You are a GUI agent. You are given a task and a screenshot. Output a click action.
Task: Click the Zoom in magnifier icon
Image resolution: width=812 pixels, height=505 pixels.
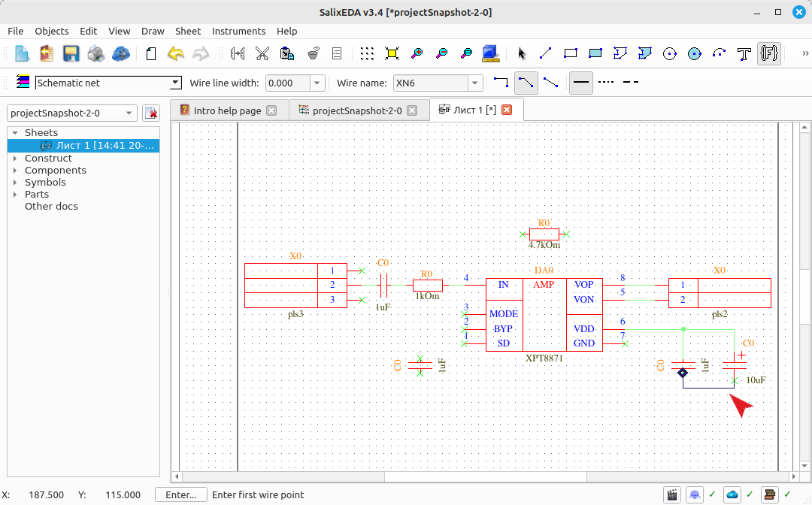417,53
